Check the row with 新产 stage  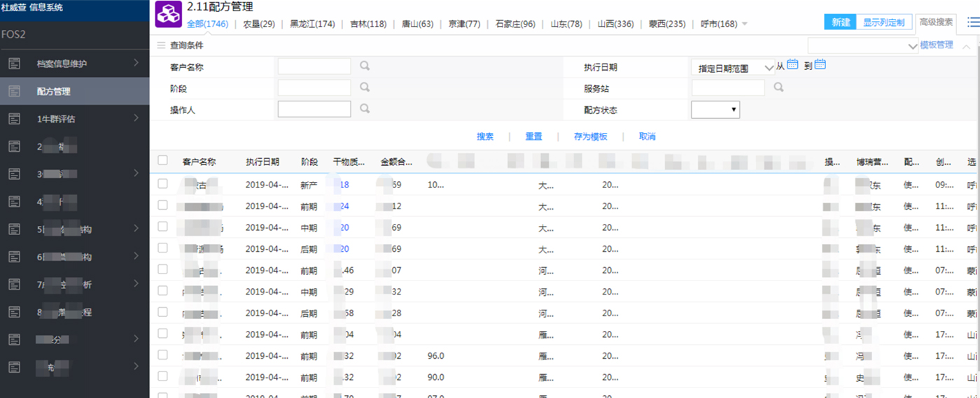point(162,184)
